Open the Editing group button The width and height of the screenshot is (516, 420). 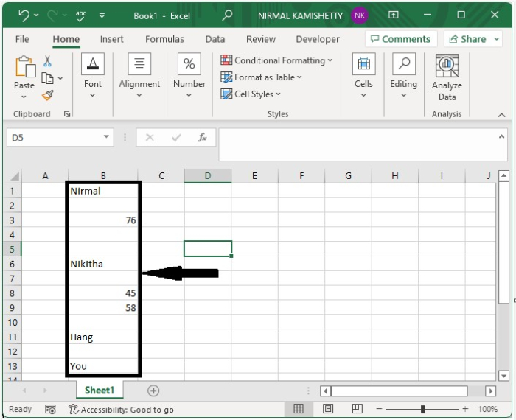pyautogui.click(x=404, y=76)
